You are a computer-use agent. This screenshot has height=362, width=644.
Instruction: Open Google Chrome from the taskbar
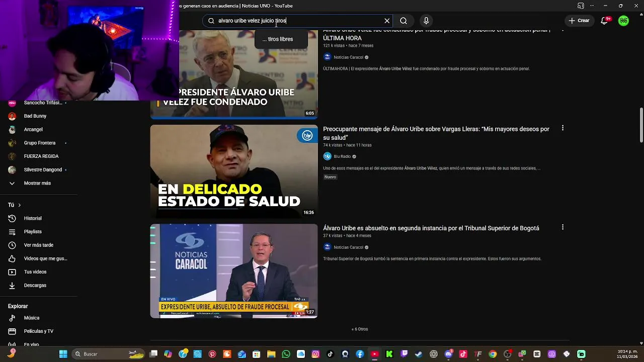click(x=493, y=354)
